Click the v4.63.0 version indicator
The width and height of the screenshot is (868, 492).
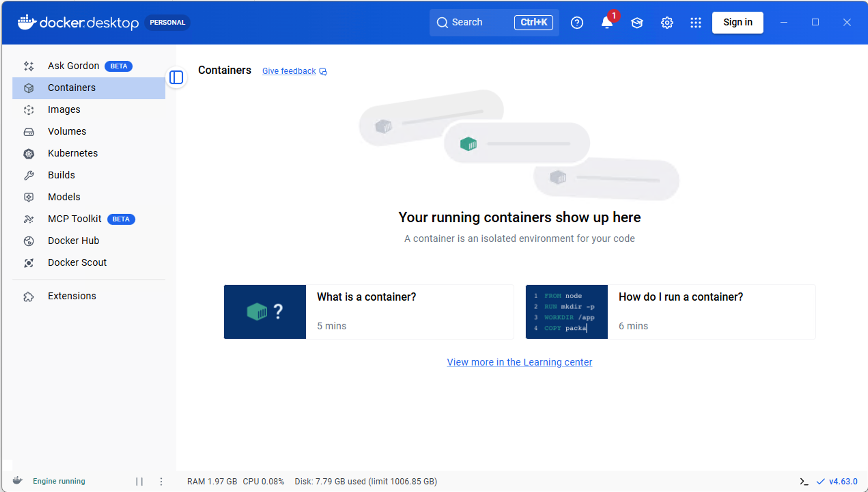[842, 481]
